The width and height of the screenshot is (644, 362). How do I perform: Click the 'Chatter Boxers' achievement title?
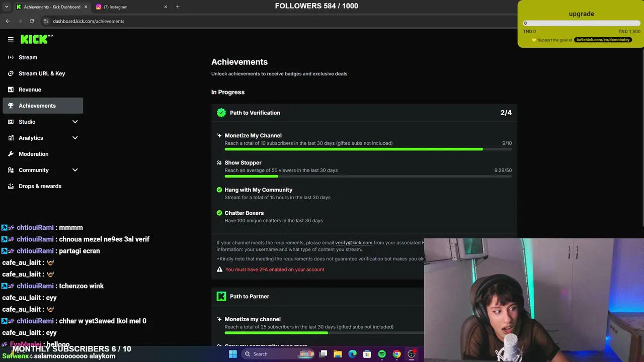[244, 213]
